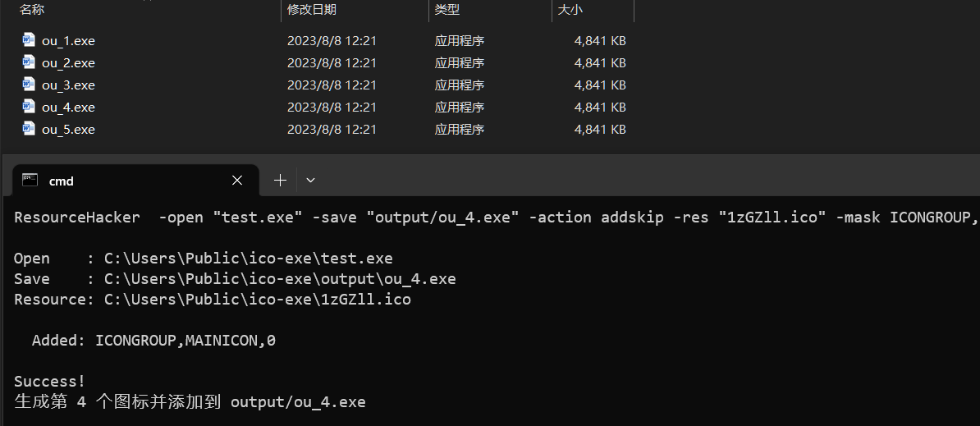Open a new terminal tab with plus

click(x=280, y=180)
